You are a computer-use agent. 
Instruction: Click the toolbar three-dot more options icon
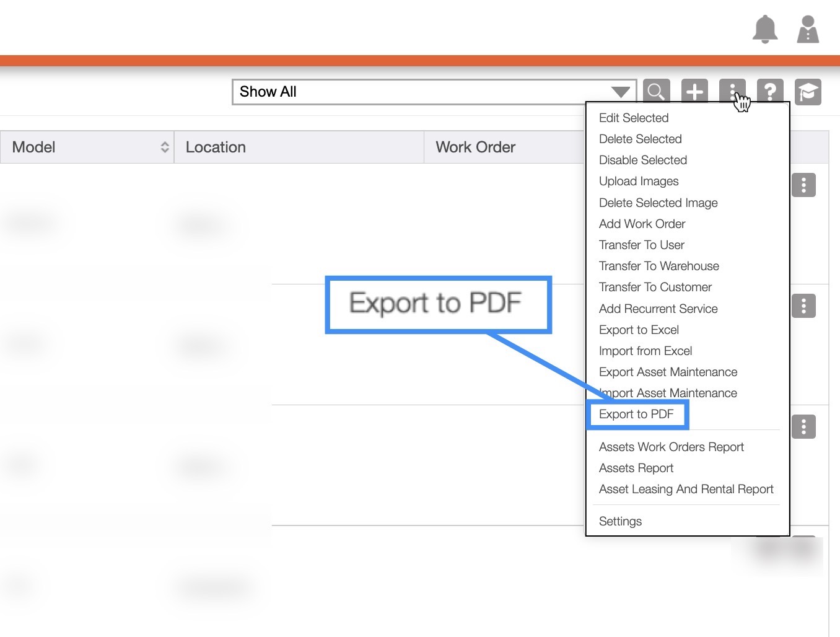tap(732, 91)
